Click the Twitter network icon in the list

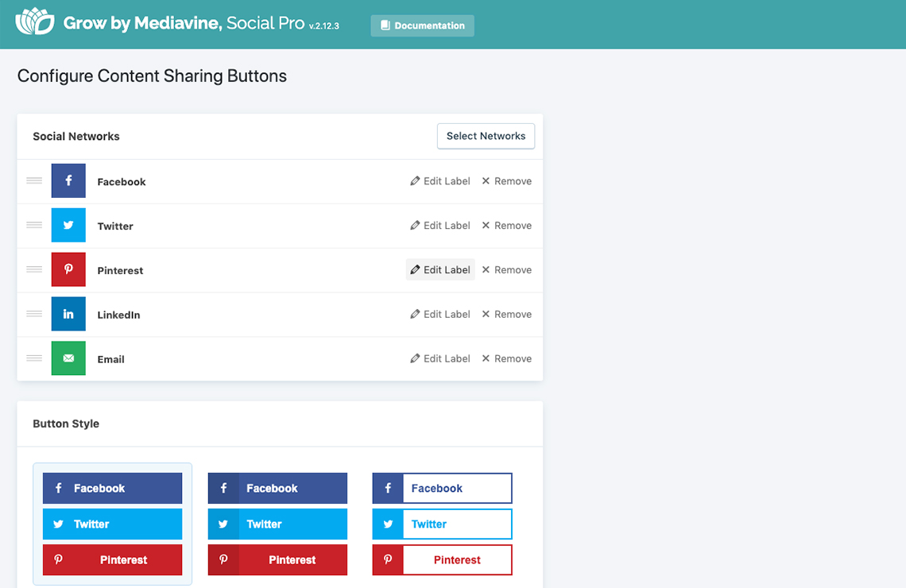(x=68, y=225)
